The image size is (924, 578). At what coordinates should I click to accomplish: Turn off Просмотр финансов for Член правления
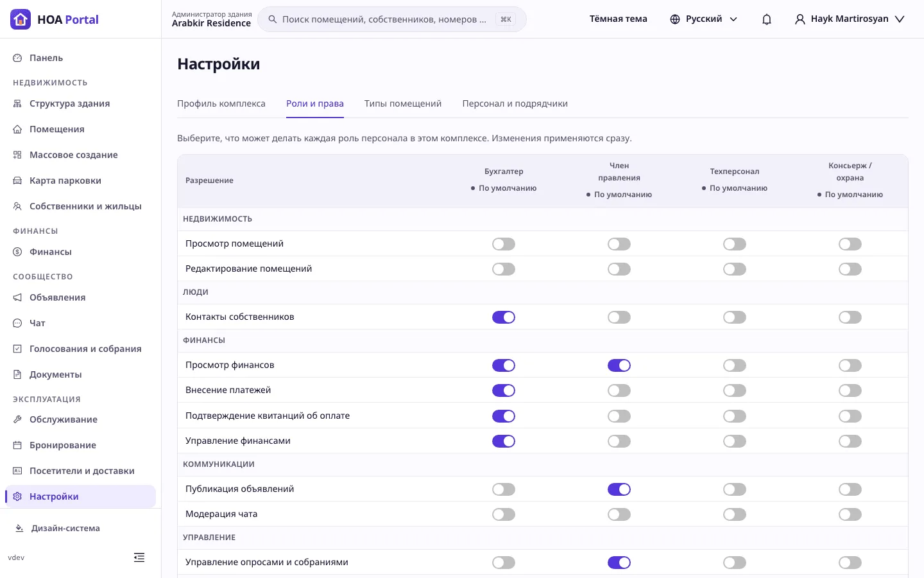619,365
